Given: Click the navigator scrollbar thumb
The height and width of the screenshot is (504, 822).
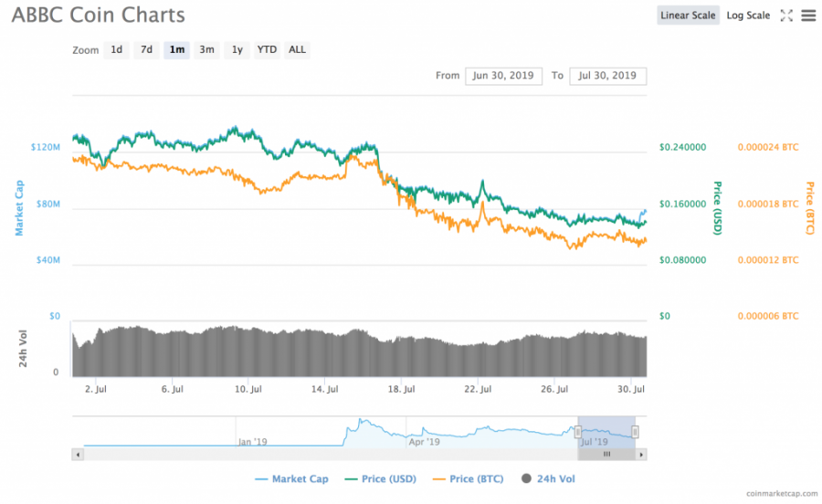Looking at the screenshot, I should (x=606, y=455).
